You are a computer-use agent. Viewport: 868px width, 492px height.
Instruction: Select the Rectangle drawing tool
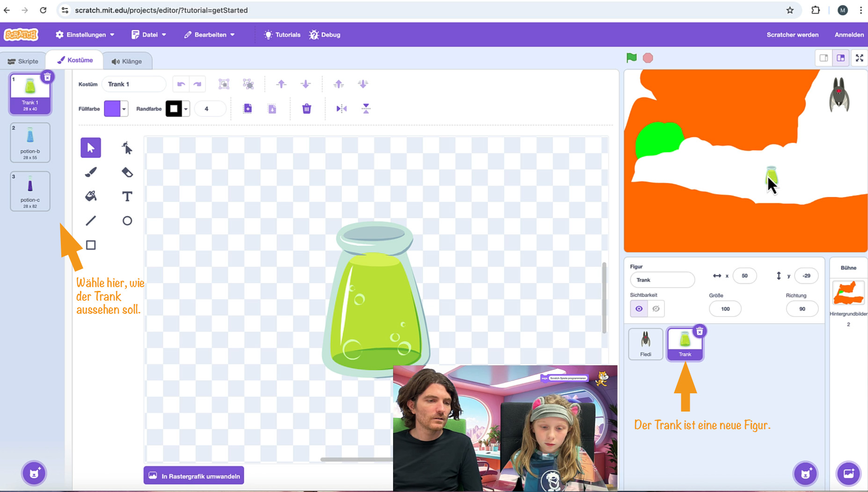(91, 245)
